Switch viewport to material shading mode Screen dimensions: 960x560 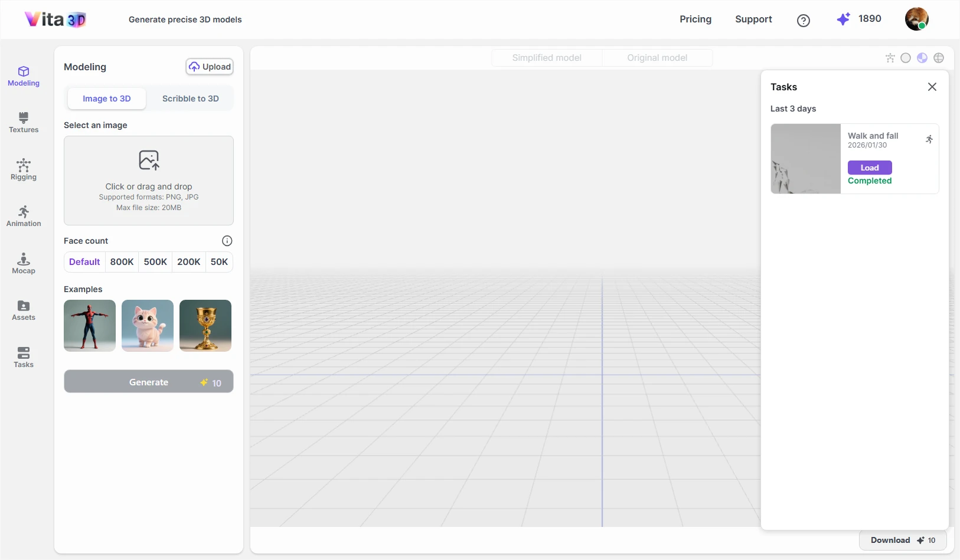[922, 58]
